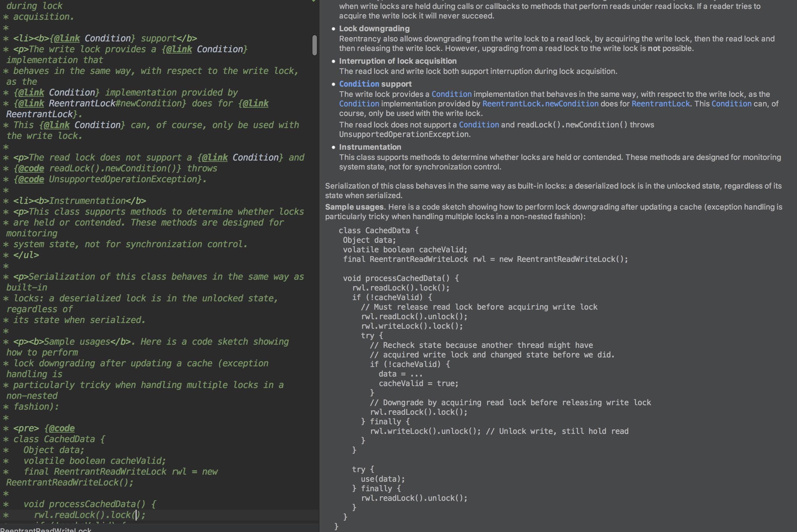797x532 pixels.
Task: Click the editor's vertical scrollbar thumb
Action: (x=314, y=45)
